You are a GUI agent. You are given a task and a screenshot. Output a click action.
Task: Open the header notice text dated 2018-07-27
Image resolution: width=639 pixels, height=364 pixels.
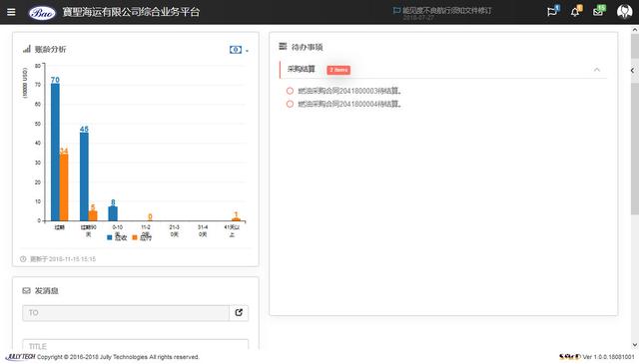[447, 11]
